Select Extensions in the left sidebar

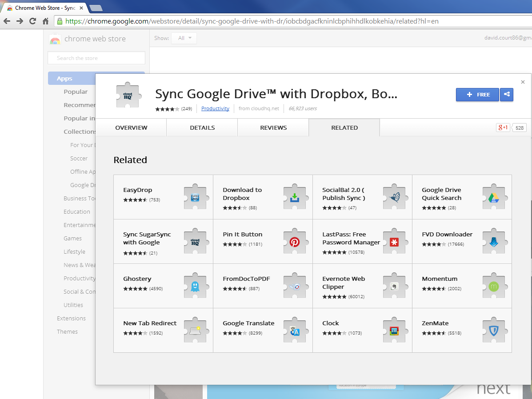(71, 318)
